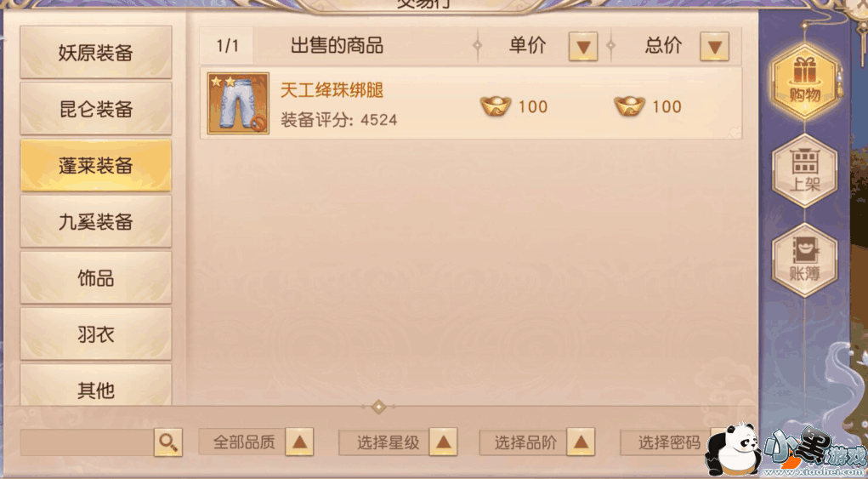This screenshot has width=868, height=479.
Task: Open the 上架 listing hexagon icon
Action: coord(805,170)
